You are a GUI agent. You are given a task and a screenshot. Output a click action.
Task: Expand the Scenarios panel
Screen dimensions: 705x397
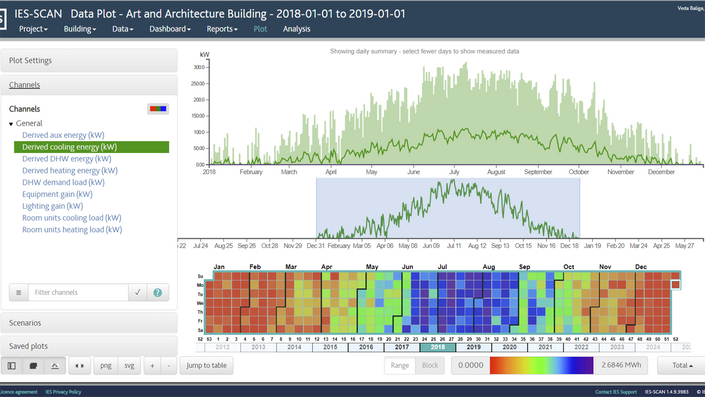(89, 323)
